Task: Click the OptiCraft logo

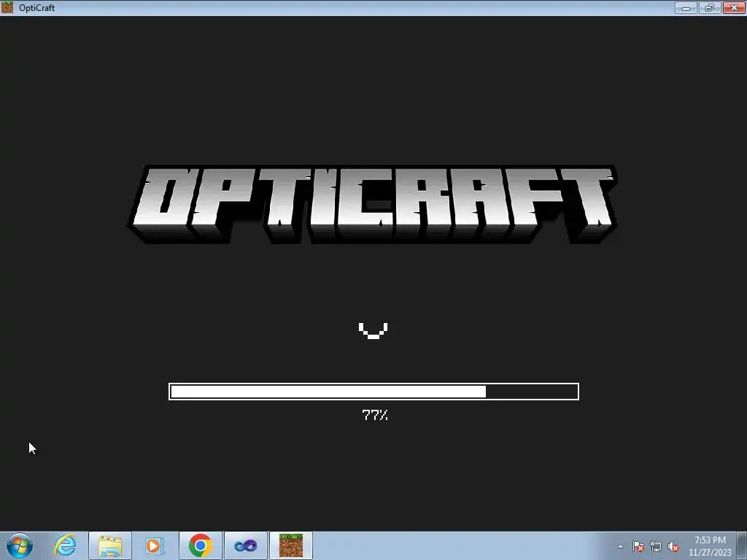Action: [372, 204]
